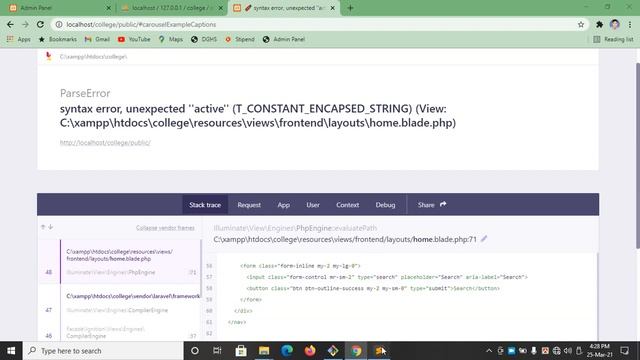This screenshot has height=360, width=640.
Task: Open the YouTube bookmark
Action: pos(134,39)
